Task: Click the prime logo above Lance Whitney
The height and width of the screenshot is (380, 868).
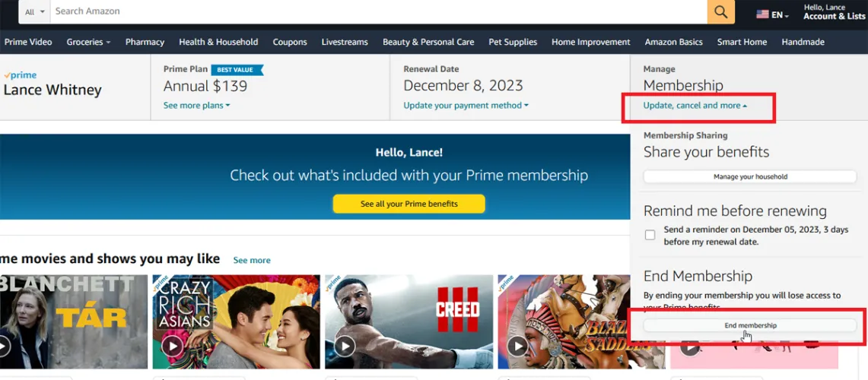Action: 20,75
